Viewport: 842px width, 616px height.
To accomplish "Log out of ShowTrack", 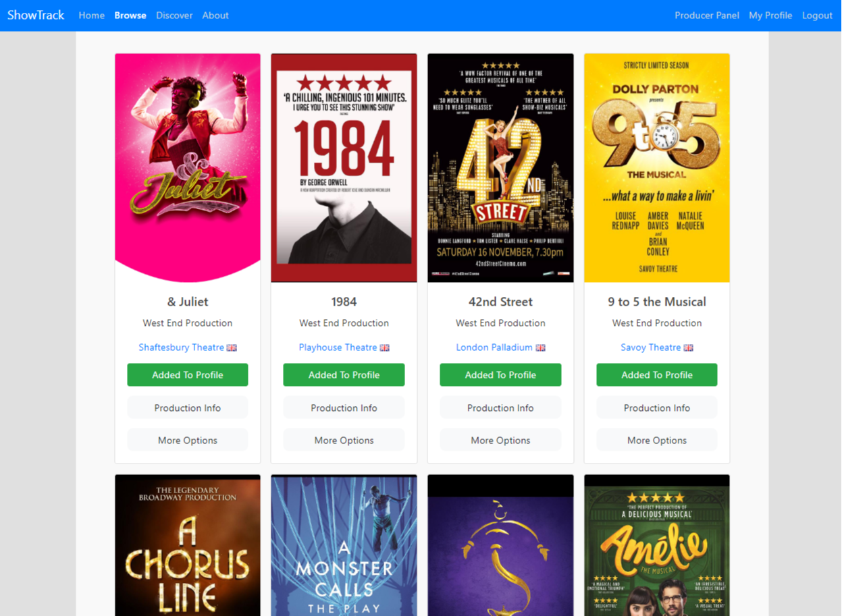I will click(x=817, y=15).
